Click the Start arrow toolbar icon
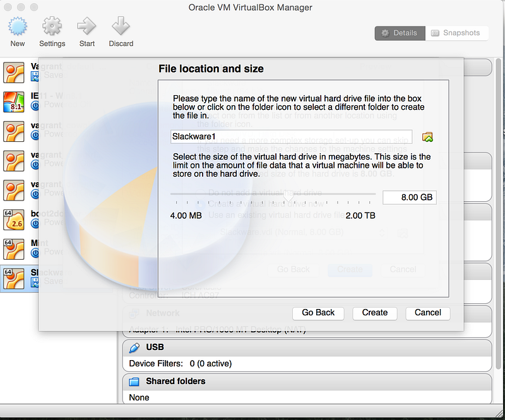The height and width of the screenshot is (420, 505). click(x=86, y=26)
